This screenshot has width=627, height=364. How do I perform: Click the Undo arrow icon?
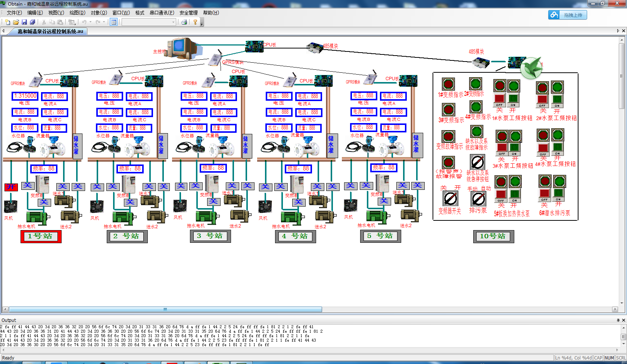(x=84, y=22)
